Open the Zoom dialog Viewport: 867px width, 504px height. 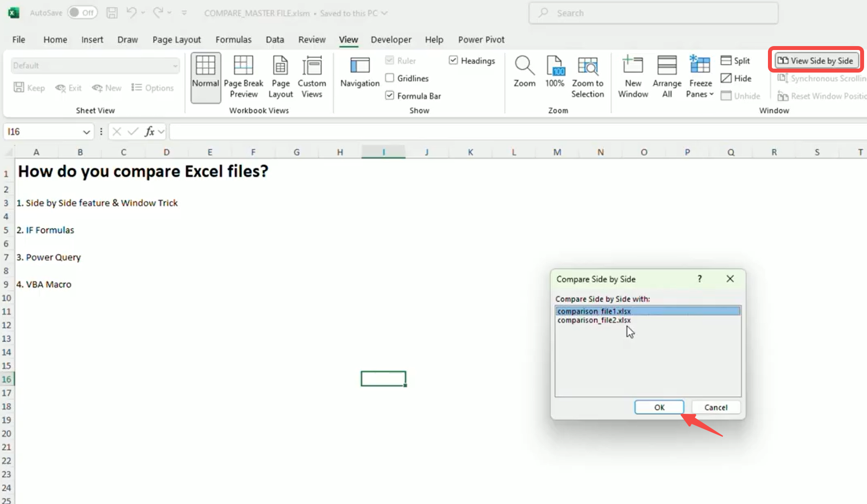[x=524, y=73]
